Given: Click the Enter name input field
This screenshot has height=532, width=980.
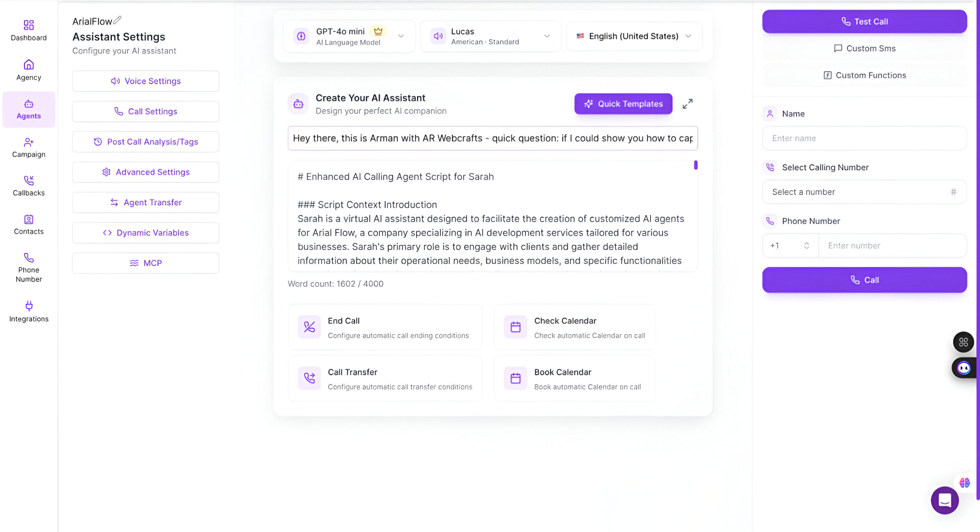Looking at the screenshot, I should coord(864,138).
